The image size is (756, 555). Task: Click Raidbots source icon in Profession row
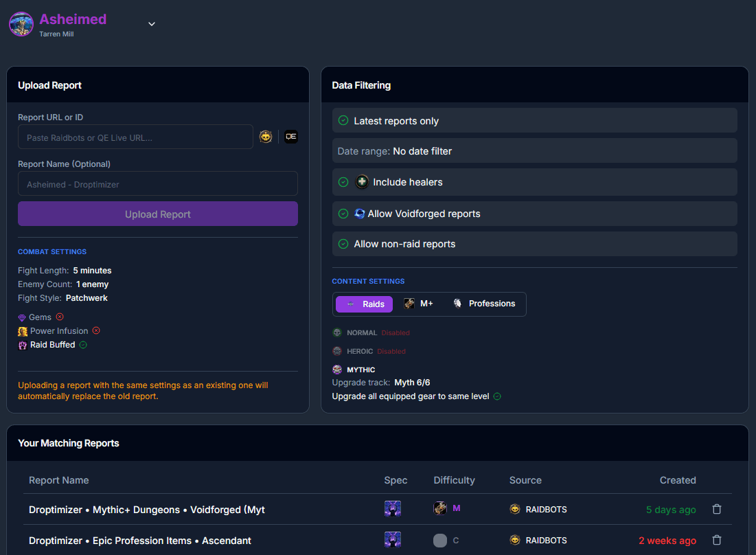pos(515,540)
